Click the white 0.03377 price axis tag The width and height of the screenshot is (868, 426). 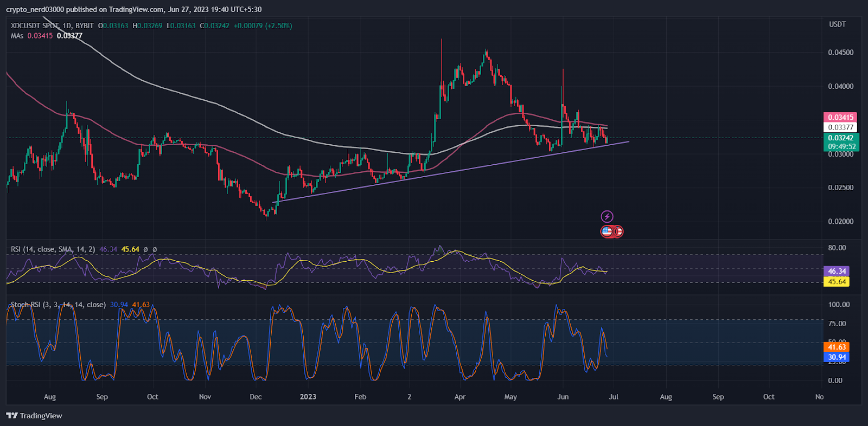point(840,127)
